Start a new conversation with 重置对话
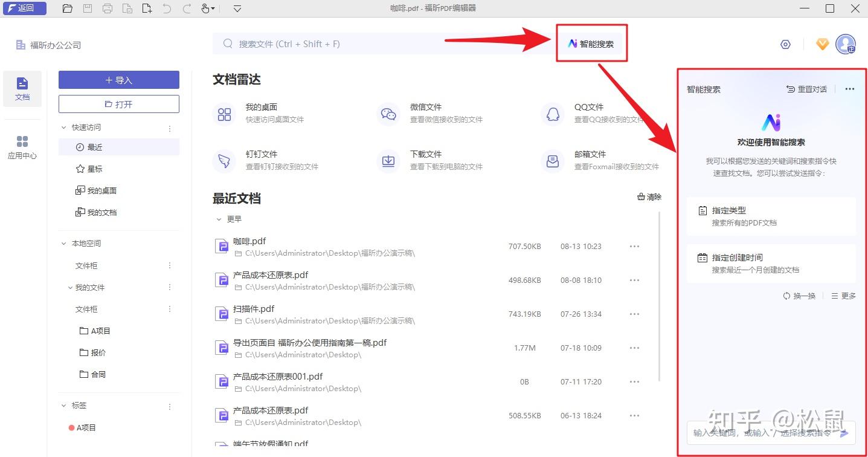 pos(805,89)
